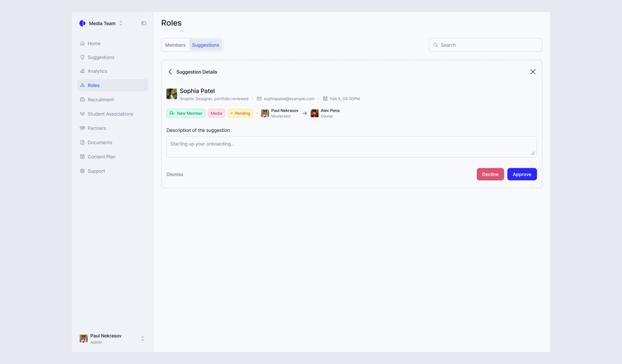Viewport: 622px width, 364px height.
Task: Open the Documents section
Action: point(112,142)
